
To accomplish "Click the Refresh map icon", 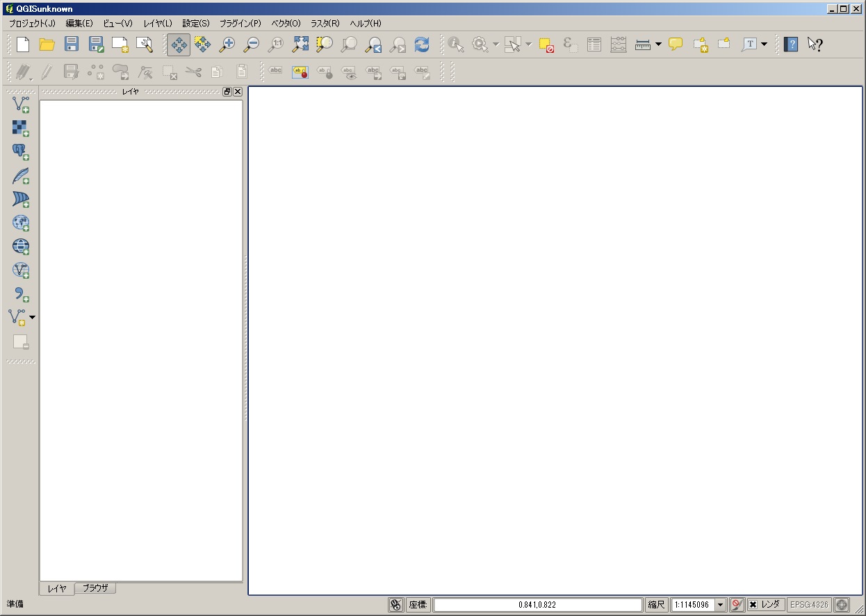I will (x=422, y=44).
